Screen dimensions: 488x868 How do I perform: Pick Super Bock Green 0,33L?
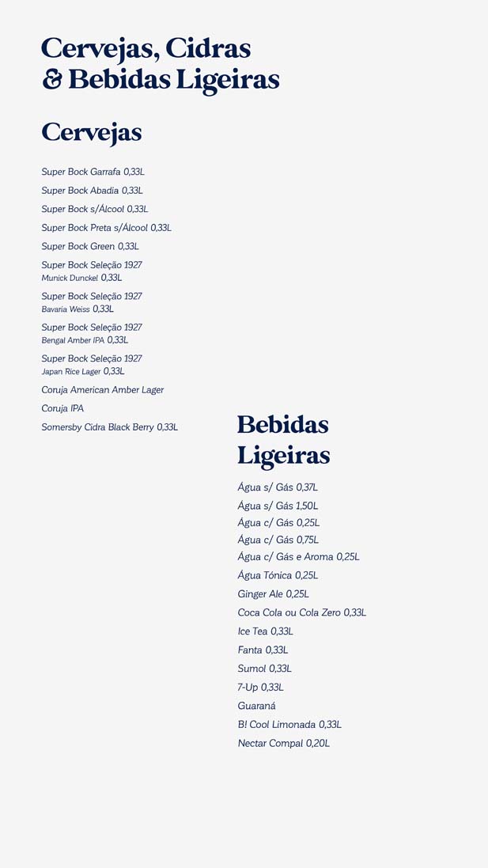pos(90,247)
